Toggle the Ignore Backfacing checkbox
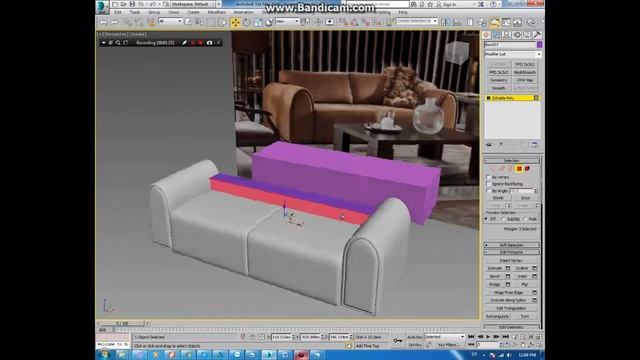The image size is (640, 360). pyautogui.click(x=489, y=184)
